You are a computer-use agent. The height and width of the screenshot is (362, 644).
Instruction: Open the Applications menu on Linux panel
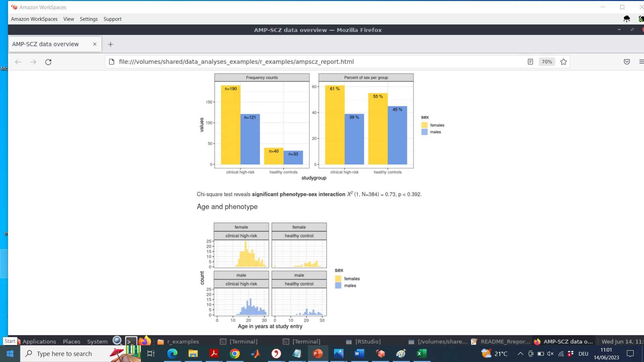pos(39,342)
